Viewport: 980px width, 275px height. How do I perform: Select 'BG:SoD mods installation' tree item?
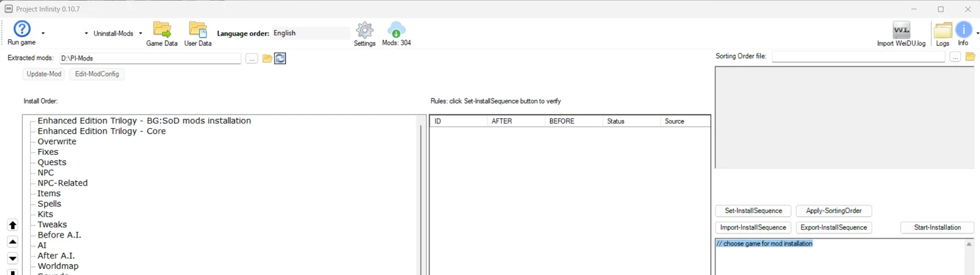coord(144,121)
